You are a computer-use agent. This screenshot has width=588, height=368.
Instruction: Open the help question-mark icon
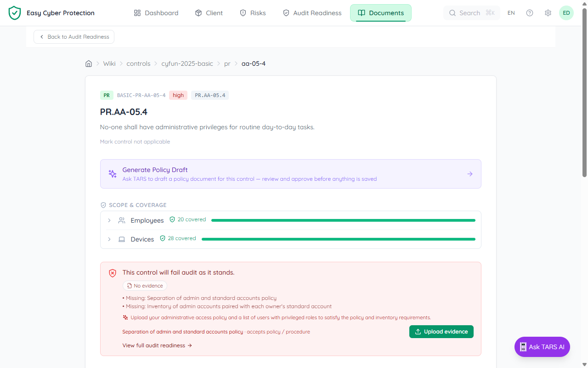(530, 13)
